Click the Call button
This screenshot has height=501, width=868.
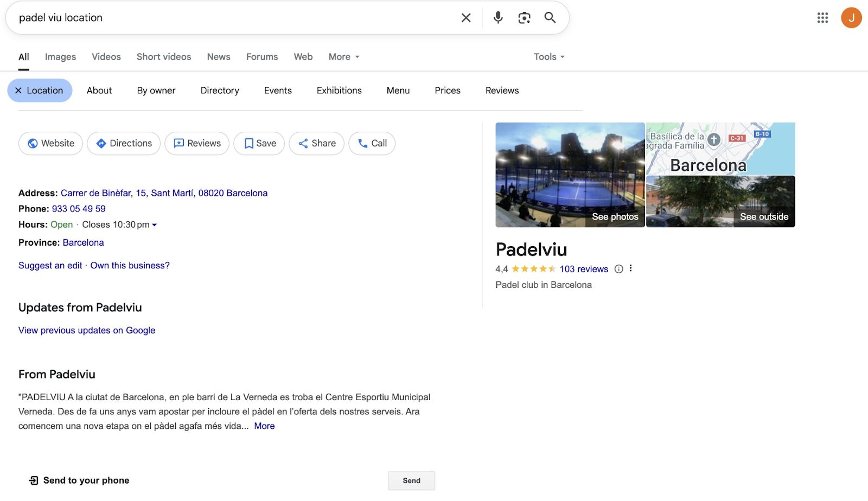click(x=372, y=144)
